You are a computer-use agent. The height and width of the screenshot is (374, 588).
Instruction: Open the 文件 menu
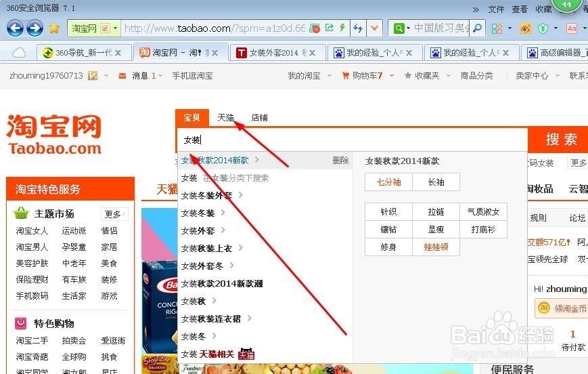(x=496, y=9)
